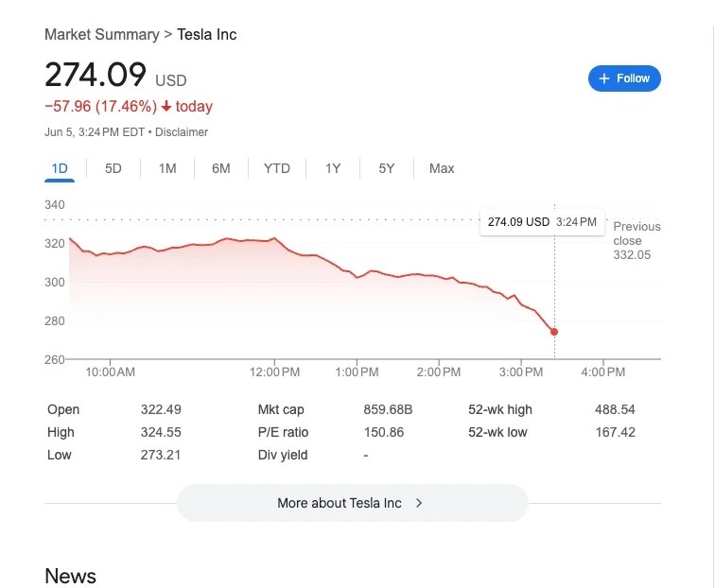
Task: Click the plus icon on Follow button
Action: (x=604, y=78)
